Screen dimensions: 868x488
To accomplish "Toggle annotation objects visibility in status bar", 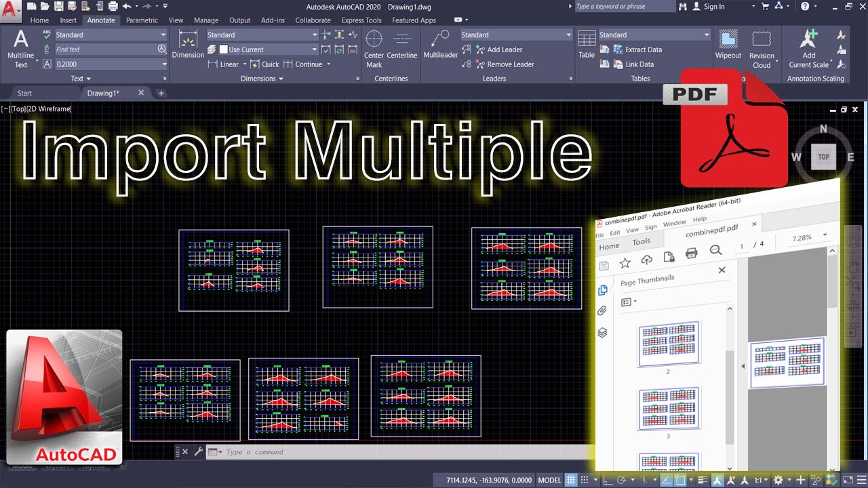I will (717, 481).
